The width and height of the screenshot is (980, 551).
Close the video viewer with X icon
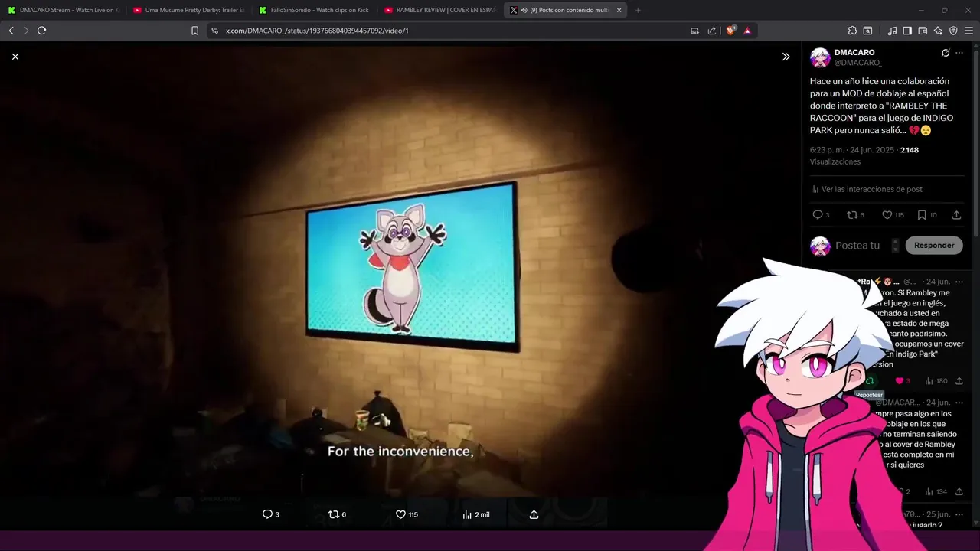coord(15,57)
